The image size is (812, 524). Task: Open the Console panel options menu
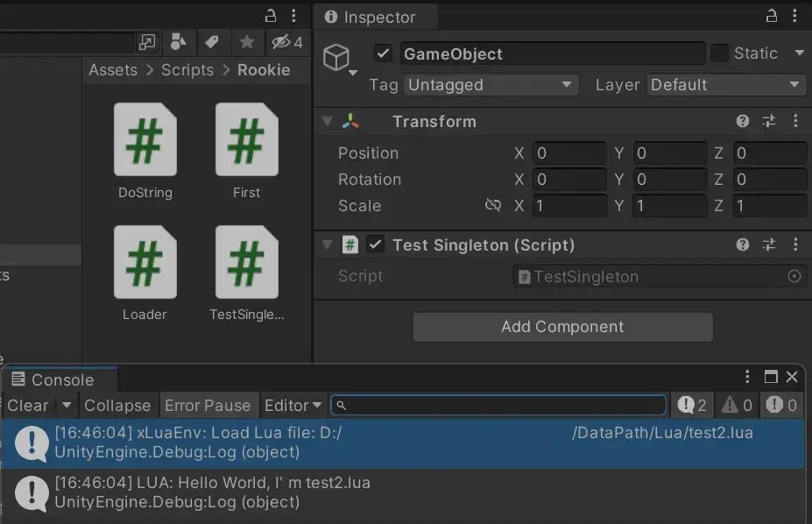[x=747, y=377]
